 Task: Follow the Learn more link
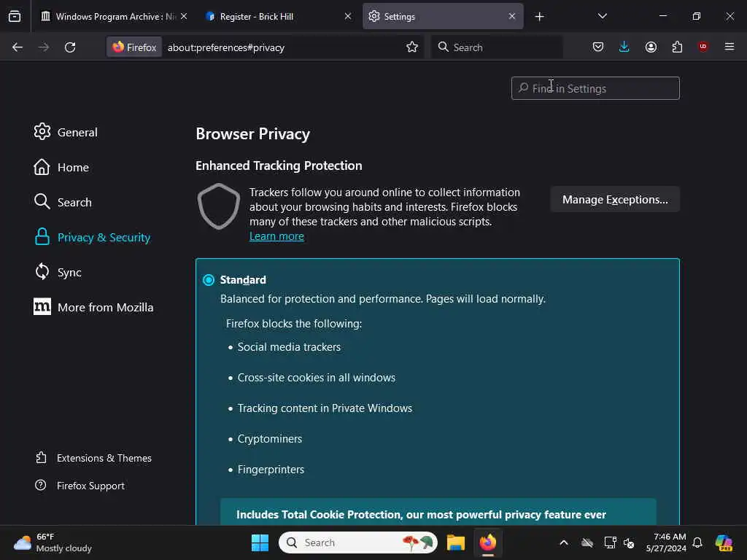[276, 236]
